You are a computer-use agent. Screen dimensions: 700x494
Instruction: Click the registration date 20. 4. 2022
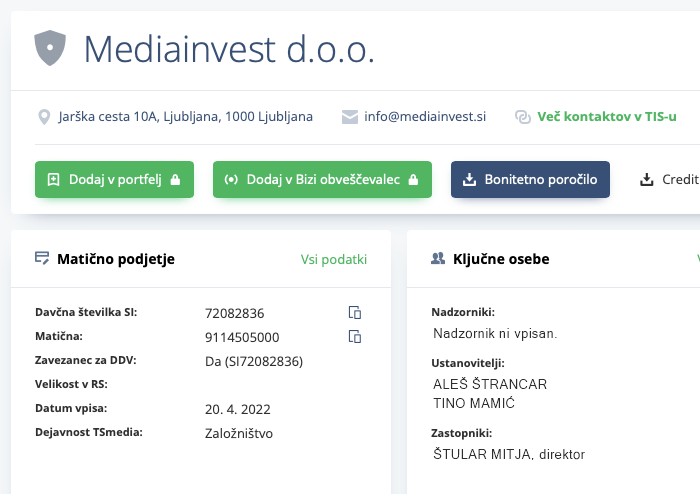pos(238,409)
